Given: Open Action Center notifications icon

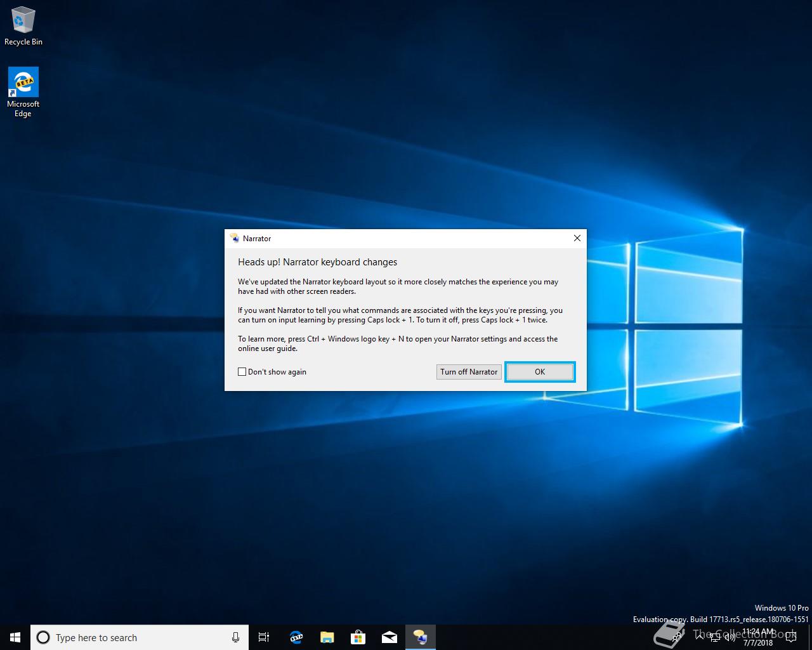Looking at the screenshot, I should point(791,637).
